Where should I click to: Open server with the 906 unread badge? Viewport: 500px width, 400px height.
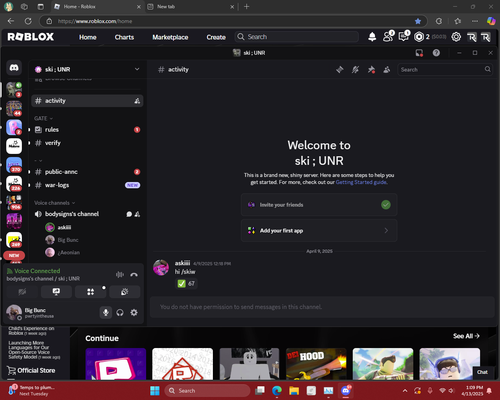coord(14,202)
